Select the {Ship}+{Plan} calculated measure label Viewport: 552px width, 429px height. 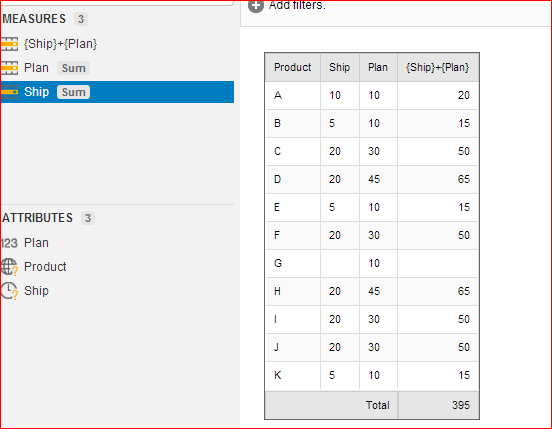(x=61, y=44)
